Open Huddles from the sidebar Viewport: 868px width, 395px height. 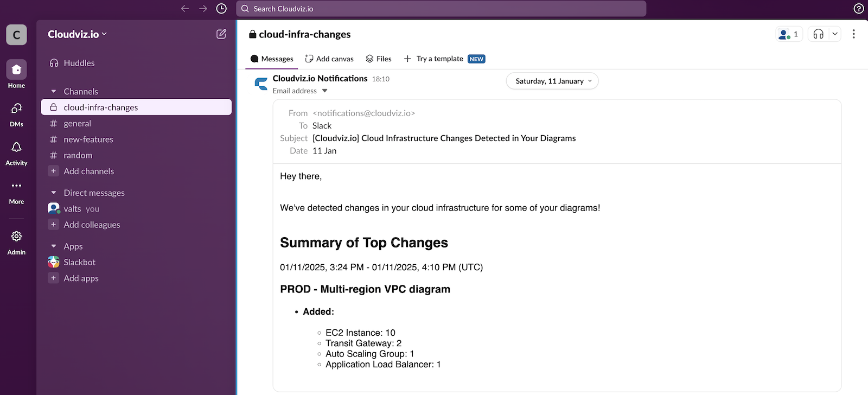pos(72,63)
